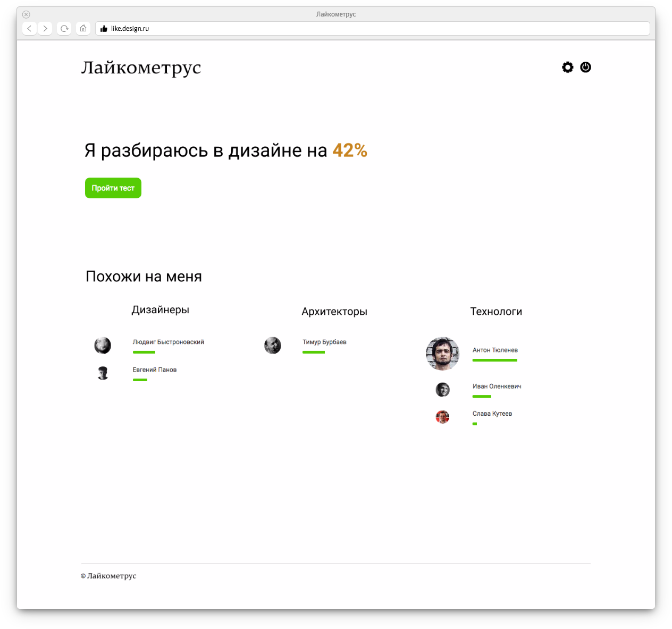Select Тимур Бурбаев's name link
The width and height of the screenshot is (672, 629).
pos(324,342)
